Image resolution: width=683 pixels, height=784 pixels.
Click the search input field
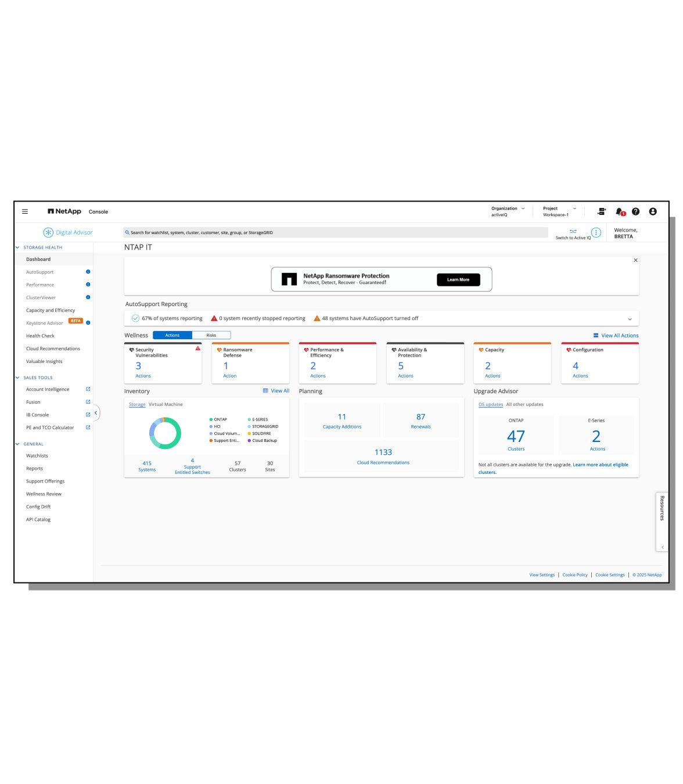pos(335,232)
